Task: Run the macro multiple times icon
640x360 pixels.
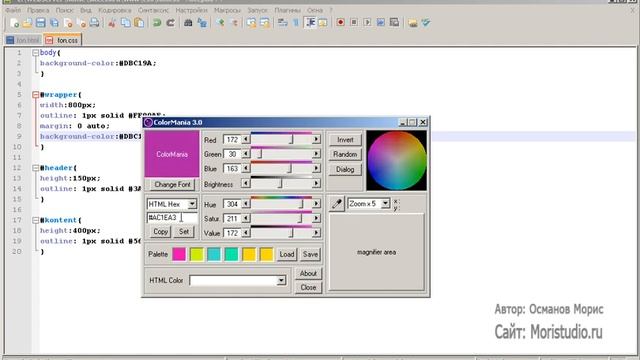Action: pyautogui.click(x=381, y=23)
